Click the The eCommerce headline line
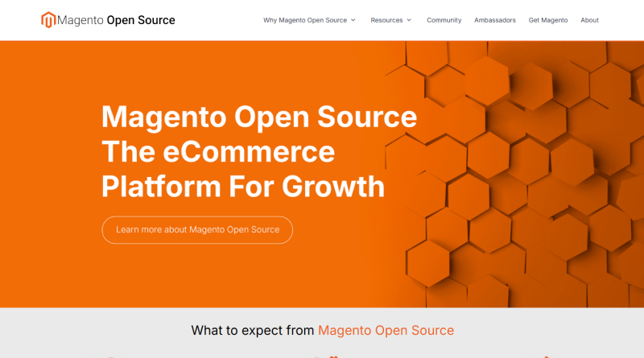The width and height of the screenshot is (644, 358). tap(218, 152)
